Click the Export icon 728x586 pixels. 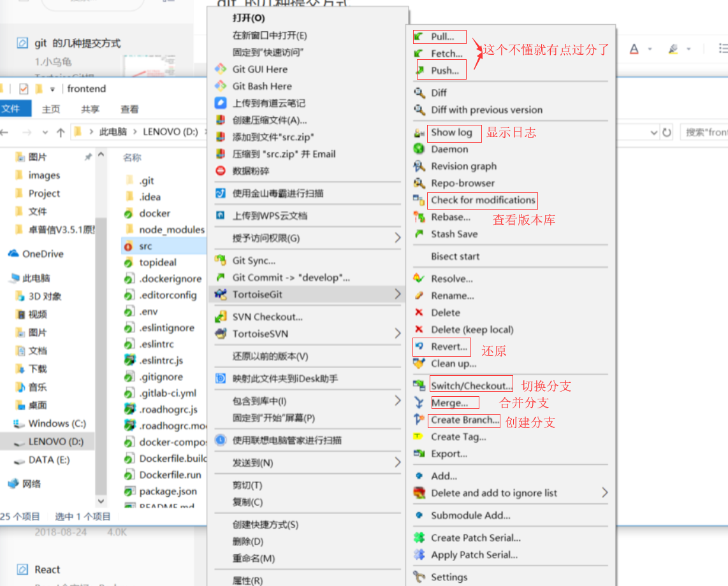click(x=419, y=454)
